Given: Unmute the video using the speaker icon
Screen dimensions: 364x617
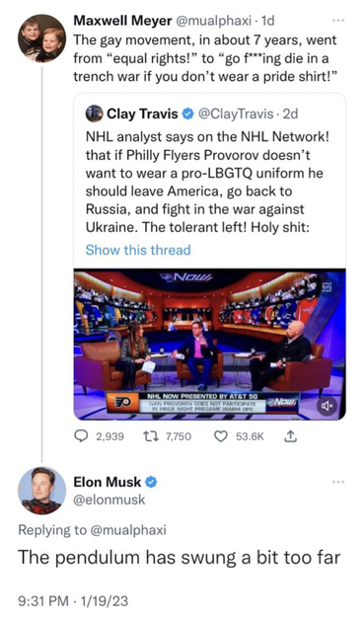Looking at the screenshot, I should point(328,405).
